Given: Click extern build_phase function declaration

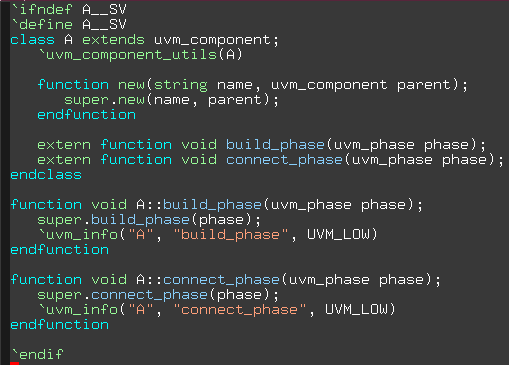Looking at the screenshot, I should click(x=262, y=145).
